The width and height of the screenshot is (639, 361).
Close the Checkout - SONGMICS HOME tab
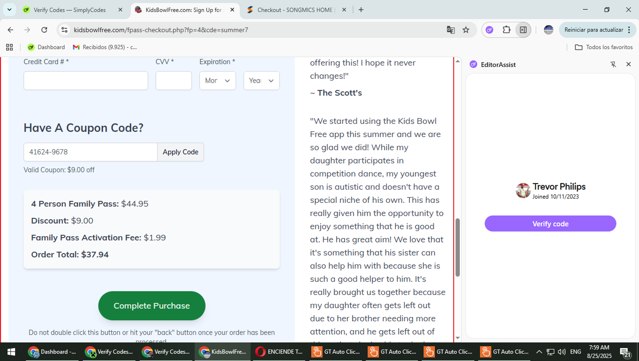pos(344,10)
